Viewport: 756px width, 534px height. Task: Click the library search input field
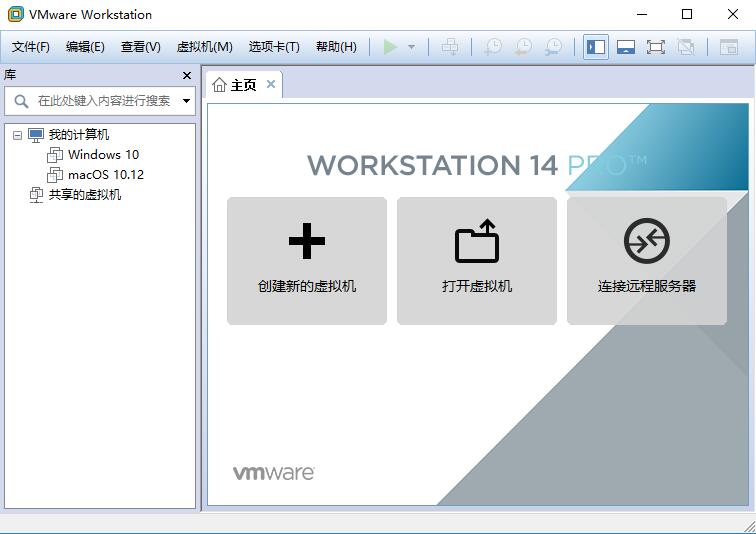click(x=100, y=101)
